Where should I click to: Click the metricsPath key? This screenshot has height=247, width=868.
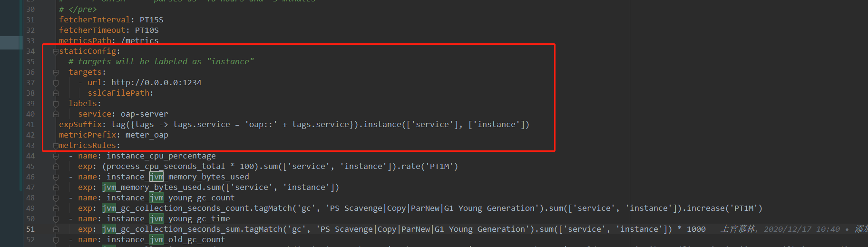pyautogui.click(x=85, y=40)
